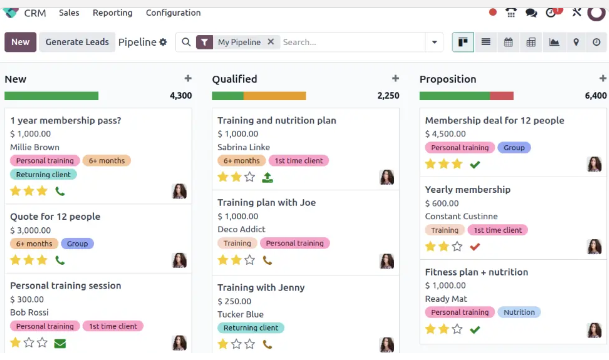This screenshot has height=360, width=609.
Task: Set third star on Training plan with Joe
Action: (x=250, y=260)
